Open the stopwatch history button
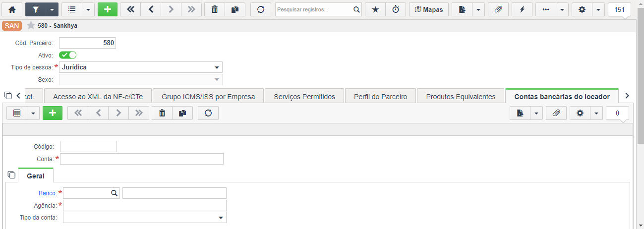The width and height of the screenshot is (644, 229). pos(395,9)
